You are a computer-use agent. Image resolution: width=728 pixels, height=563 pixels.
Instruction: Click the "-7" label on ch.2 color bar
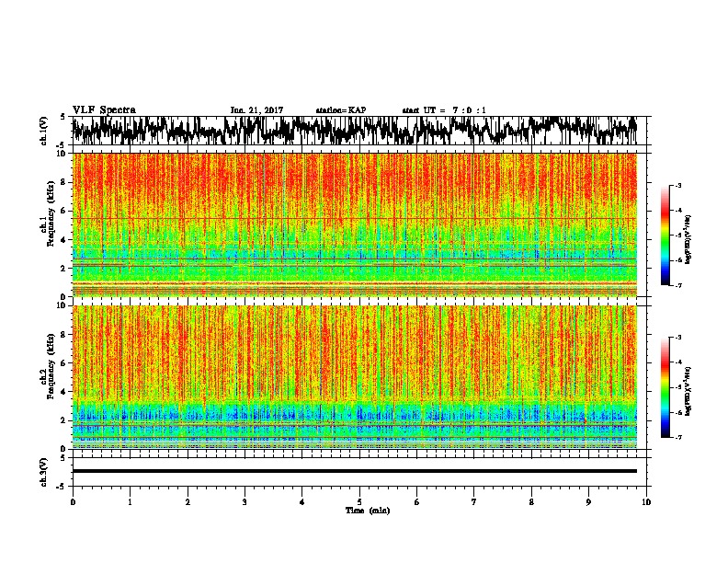pyautogui.click(x=677, y=437)
